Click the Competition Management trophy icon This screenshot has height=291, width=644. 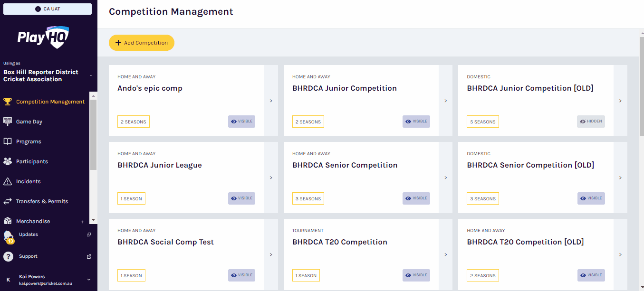(8, 102)
